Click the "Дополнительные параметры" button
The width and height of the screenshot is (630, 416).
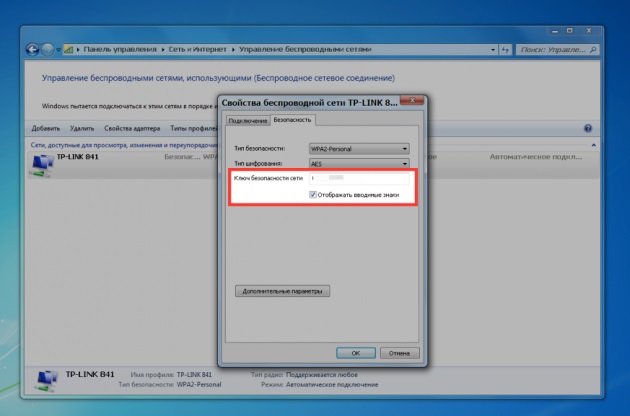(x=283, y=291)
